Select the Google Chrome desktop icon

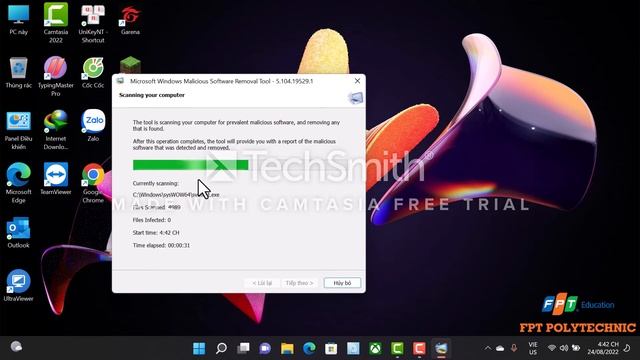pyautogui.click(x=93, y=182)
